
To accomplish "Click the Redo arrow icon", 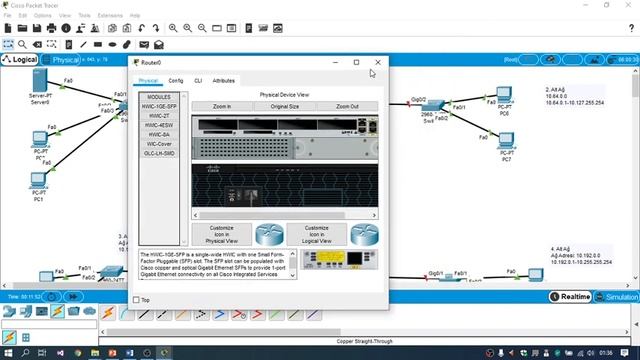I will coord(156,28).
